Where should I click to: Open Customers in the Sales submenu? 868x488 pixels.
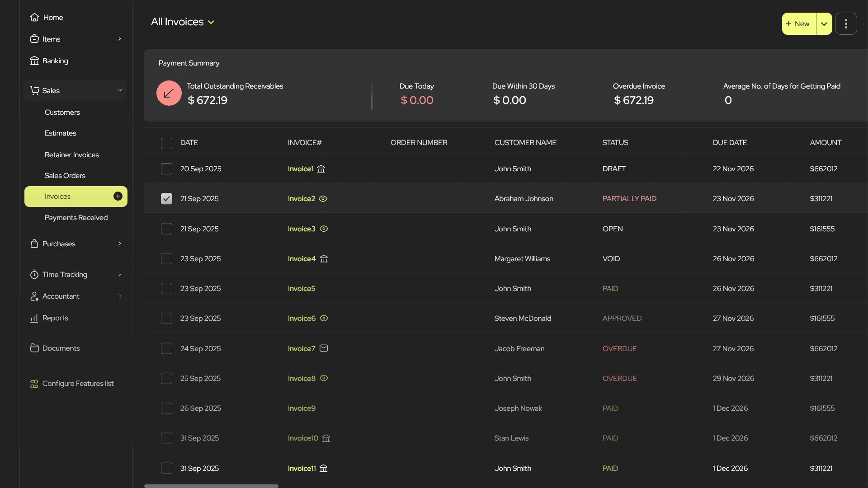click(62, 113)
